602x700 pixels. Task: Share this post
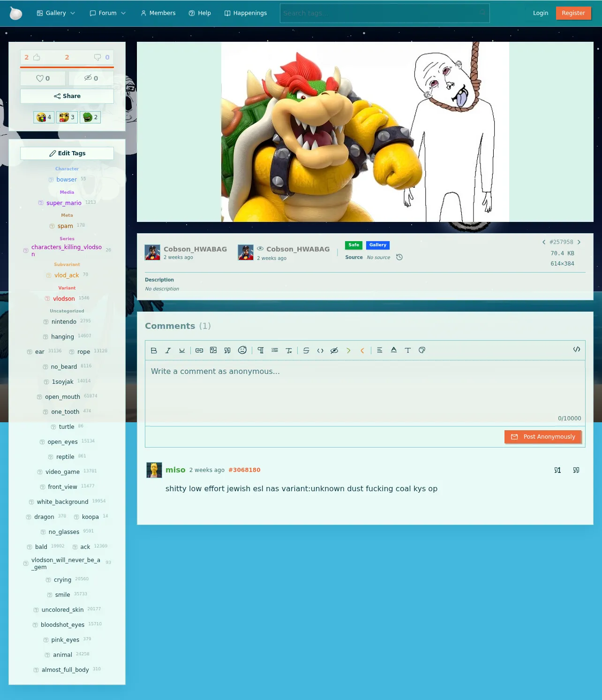(67, 96)
